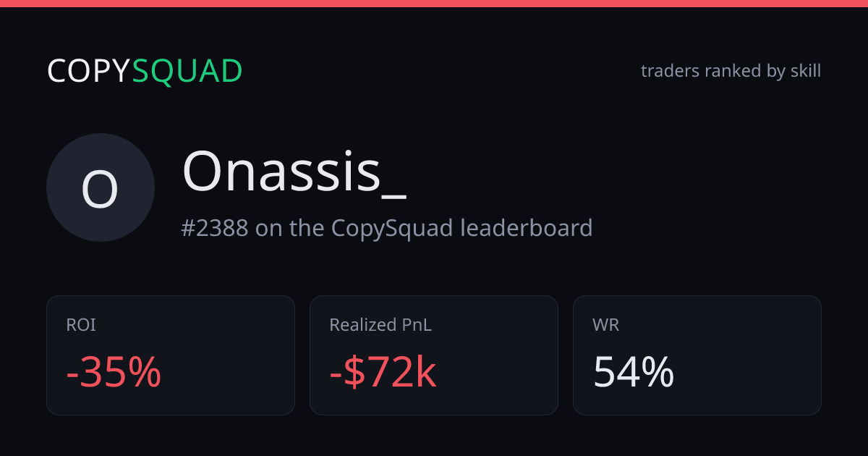Image resolution: width=868 pixels, height=456 pixels.
Task: Click the #2388 rank number
Action: click(215, 228)
